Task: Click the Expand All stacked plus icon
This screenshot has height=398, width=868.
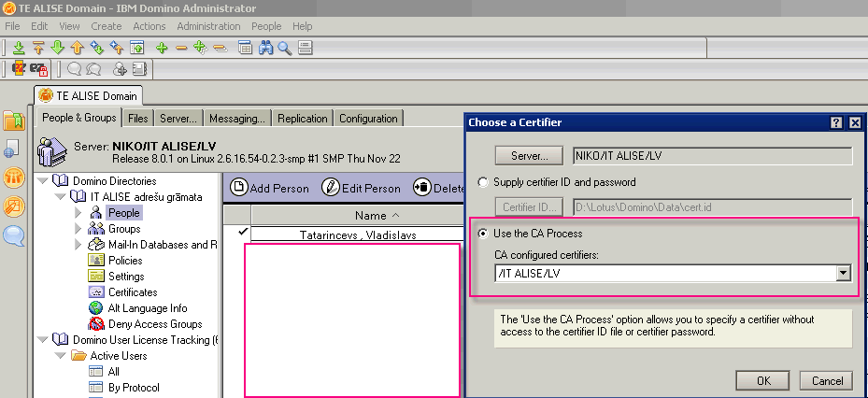Action: 200,48
